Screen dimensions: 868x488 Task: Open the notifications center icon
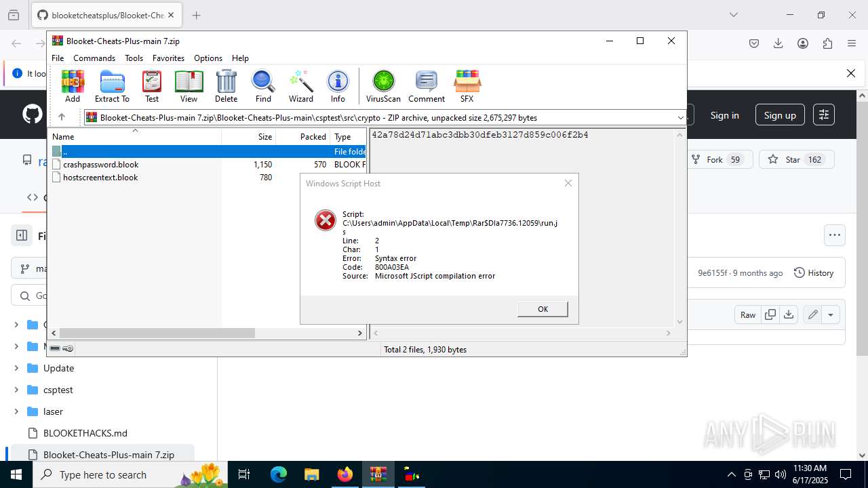click(846, 474)
